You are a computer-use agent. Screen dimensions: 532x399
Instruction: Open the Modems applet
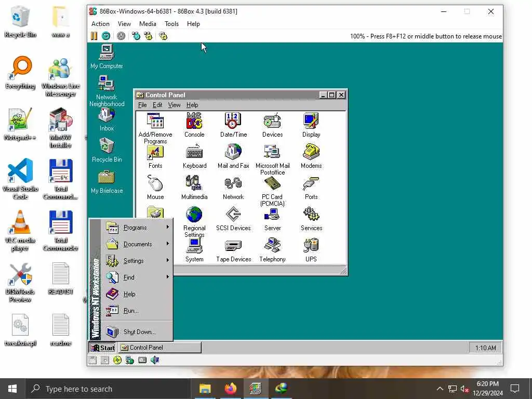pos(311,156)
